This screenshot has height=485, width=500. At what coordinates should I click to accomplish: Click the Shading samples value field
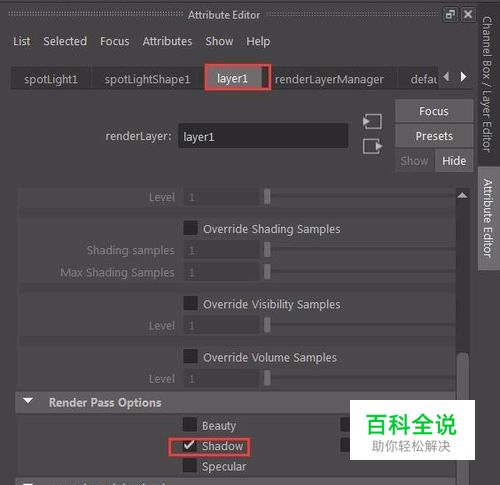pyautogui.click(x=222, y=250)
